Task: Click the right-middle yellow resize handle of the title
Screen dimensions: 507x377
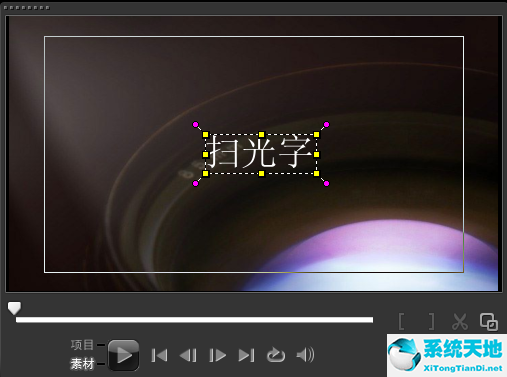Action: point(316,154)
